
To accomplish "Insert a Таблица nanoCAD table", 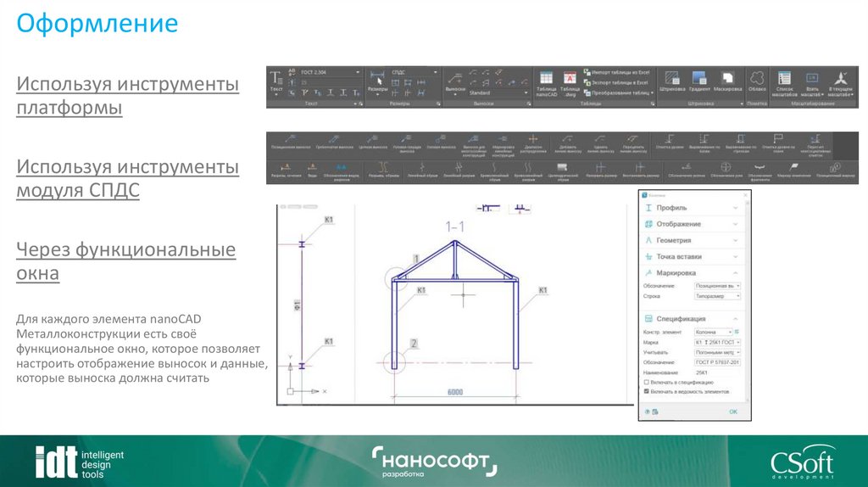I will pos(547,83).
